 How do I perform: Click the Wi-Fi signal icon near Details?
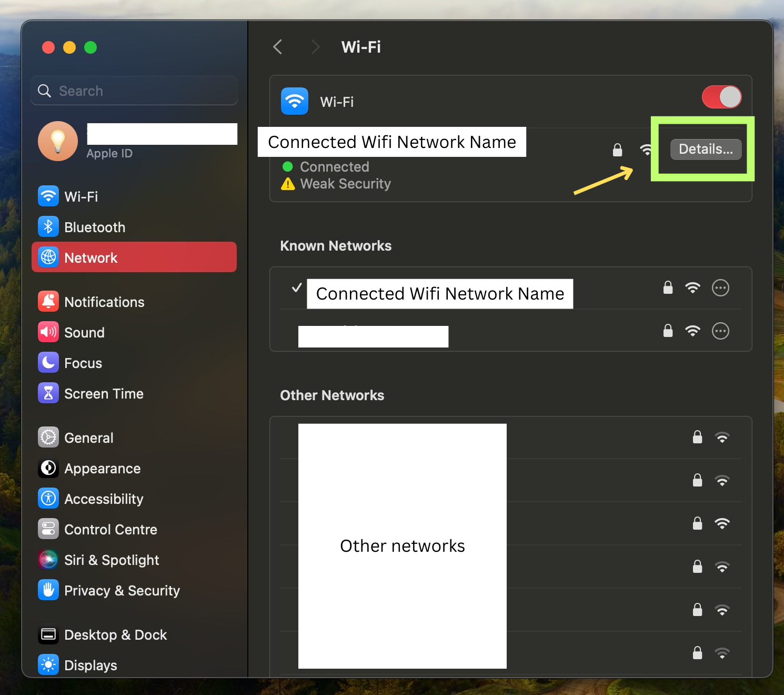(647, 150)
